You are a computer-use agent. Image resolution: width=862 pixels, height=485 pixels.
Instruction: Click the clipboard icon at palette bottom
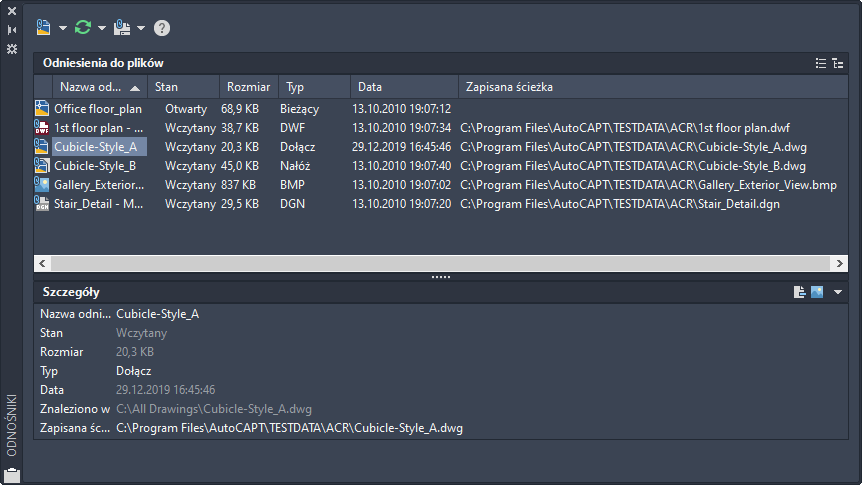(x=12, y=475)
